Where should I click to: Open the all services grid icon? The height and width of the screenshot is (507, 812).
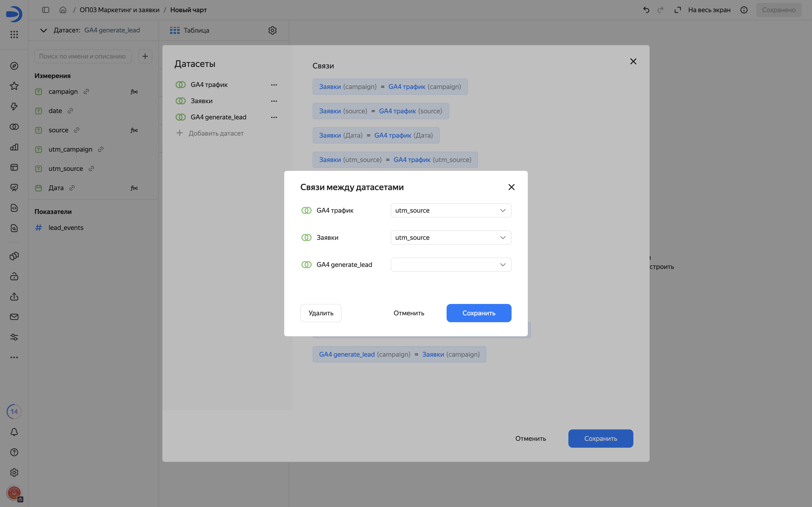tap(14, 34)
